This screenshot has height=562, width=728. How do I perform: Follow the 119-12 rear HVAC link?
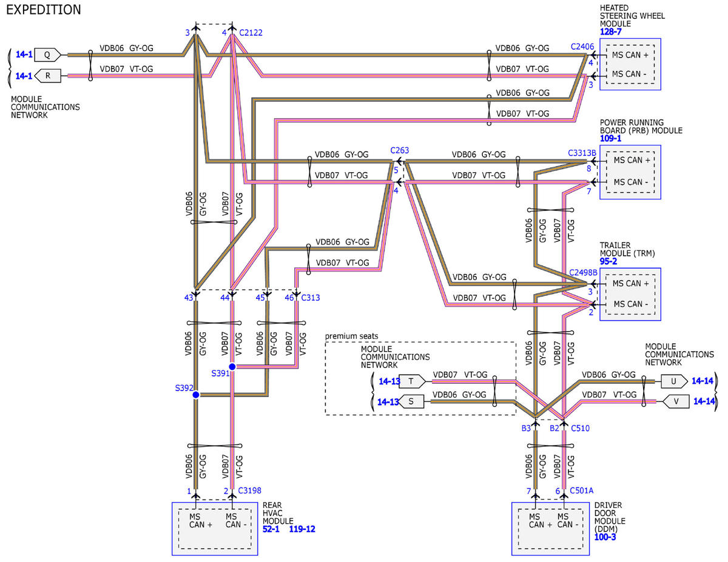pos(302,529)
